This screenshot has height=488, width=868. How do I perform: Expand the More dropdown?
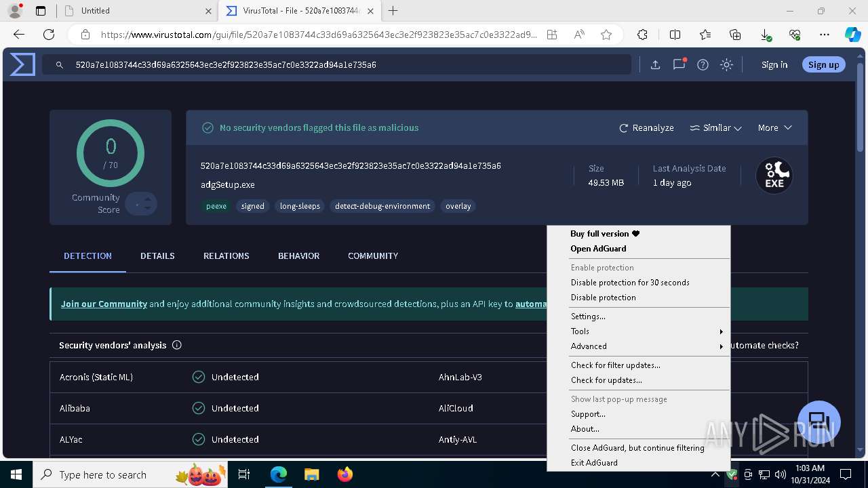775,127
